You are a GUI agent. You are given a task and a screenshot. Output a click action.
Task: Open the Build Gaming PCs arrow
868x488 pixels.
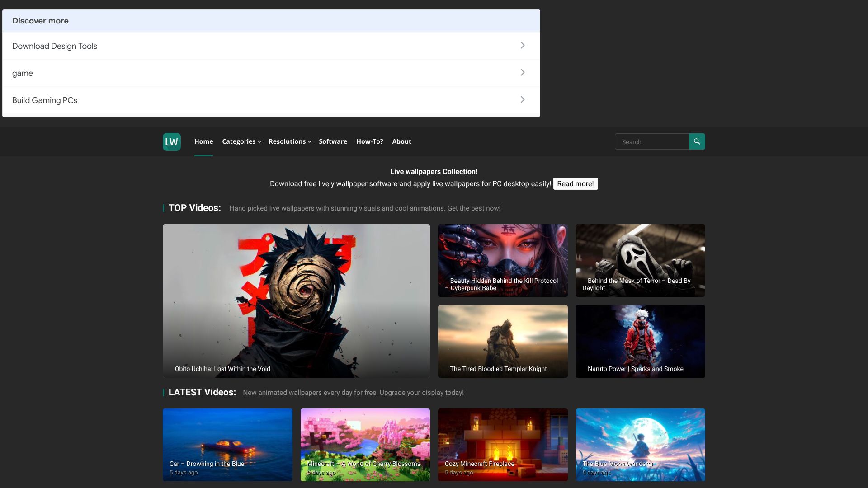point(523,100)
